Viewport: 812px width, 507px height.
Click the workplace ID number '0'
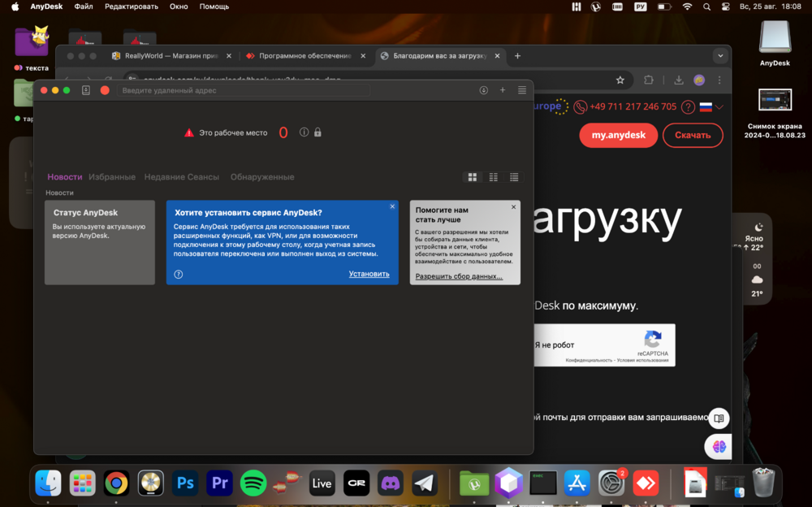pos(283,132)
